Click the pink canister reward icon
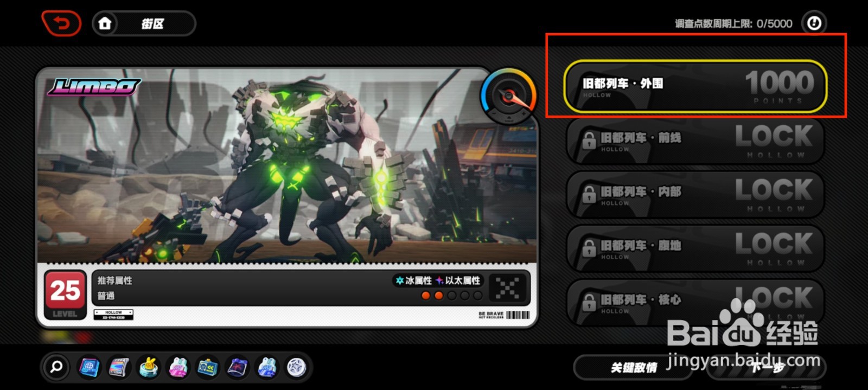 coord(178,367)
